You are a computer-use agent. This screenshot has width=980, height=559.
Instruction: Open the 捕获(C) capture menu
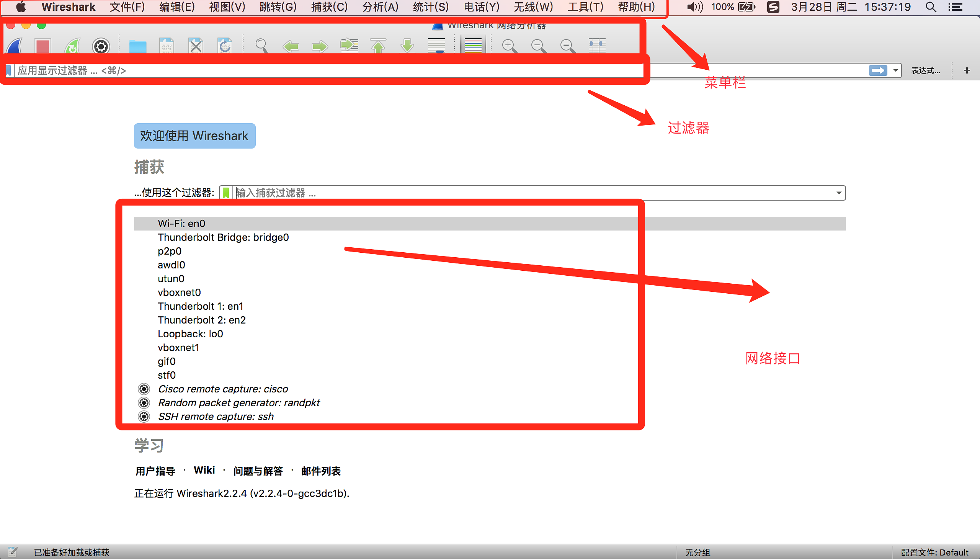click(329, 7)
